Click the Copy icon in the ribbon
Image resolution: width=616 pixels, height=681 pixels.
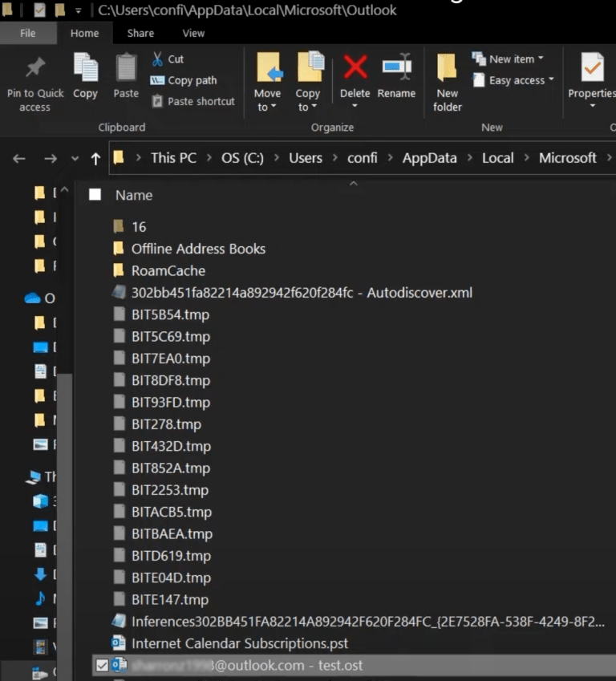pos(85,70)
